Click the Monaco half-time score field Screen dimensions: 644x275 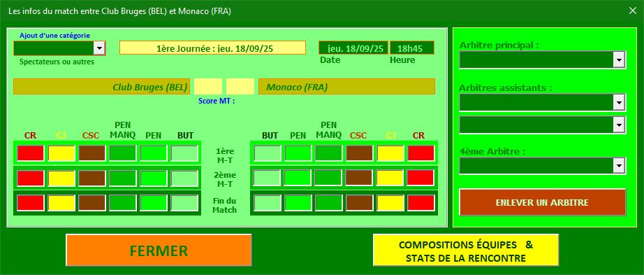(240, 87)
